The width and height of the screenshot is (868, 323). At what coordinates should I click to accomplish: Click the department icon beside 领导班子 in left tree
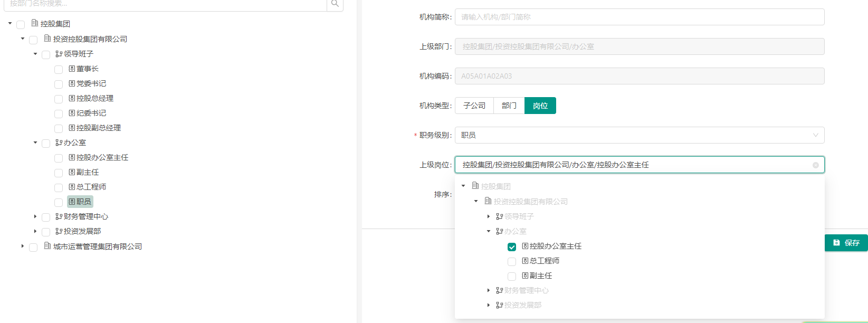point(59,54)
